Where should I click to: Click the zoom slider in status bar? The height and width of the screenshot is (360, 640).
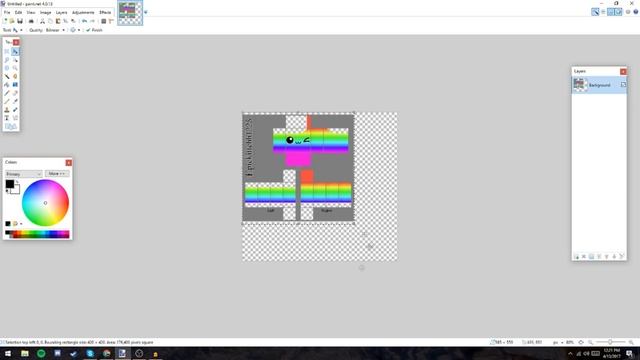tap(610, 342)
